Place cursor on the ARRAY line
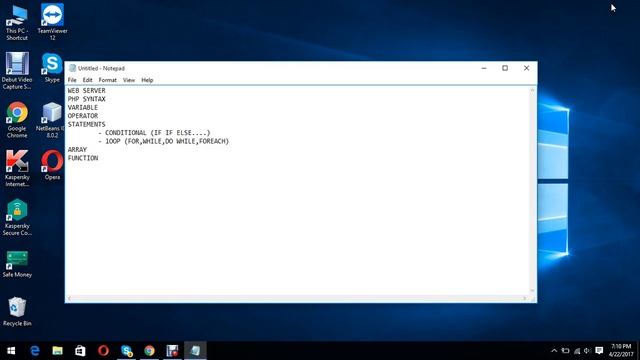The width and height of the screenshot is (640, 360). click(x=77, y=150)
